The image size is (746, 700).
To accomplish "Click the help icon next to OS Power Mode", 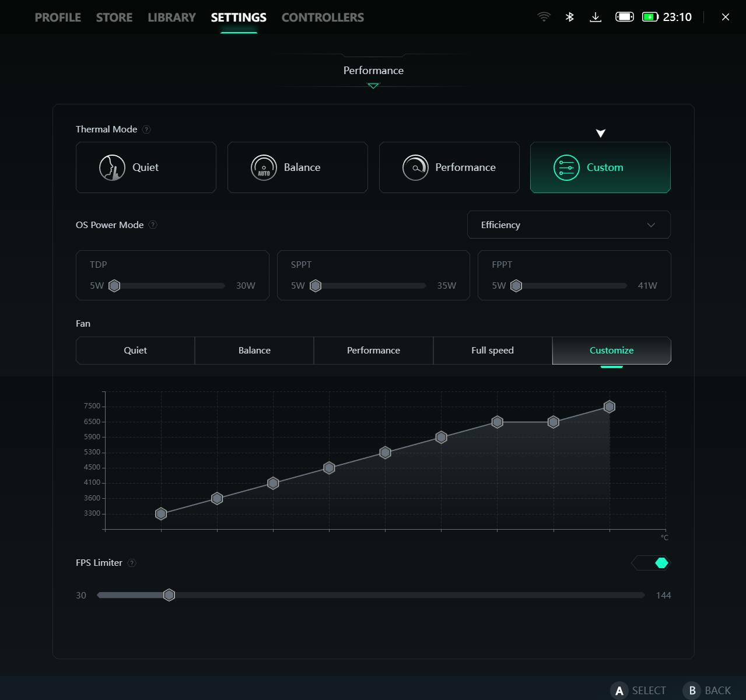I will click(x=153, y=225).
